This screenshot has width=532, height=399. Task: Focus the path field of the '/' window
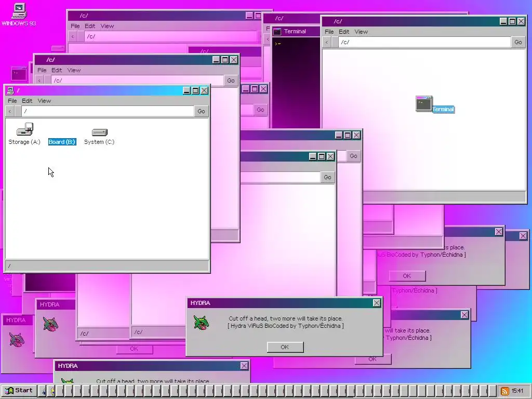(x=108, y=111)
